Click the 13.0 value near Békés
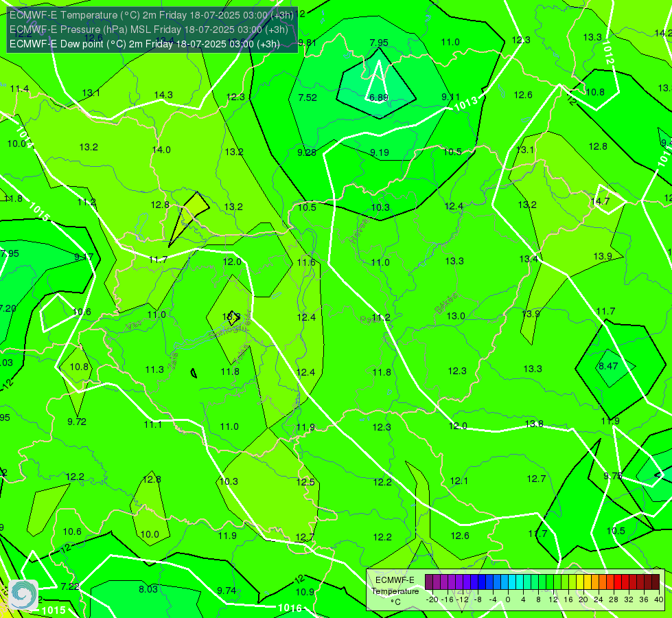This screenshot has width=672, height=618. pyautogui.click(x=456, y=316)
